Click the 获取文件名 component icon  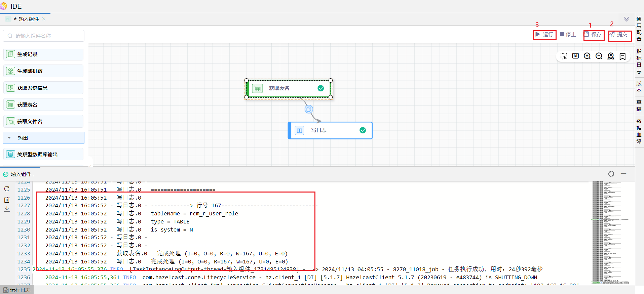[11, 122]
